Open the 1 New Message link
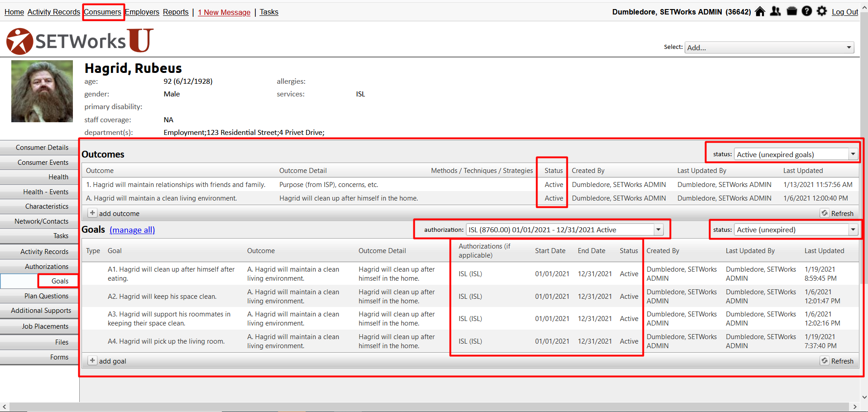868x412 pixels. click(224, 12)
